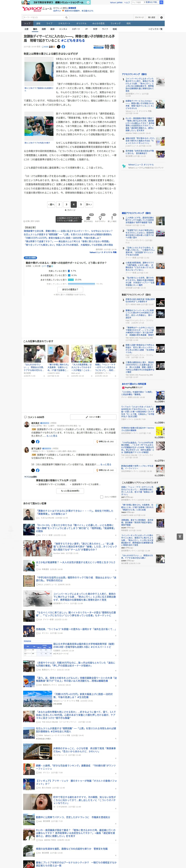186x868 pixels.
Task: Open the みんなの意見 navigation tab
Action: (99, 24)
